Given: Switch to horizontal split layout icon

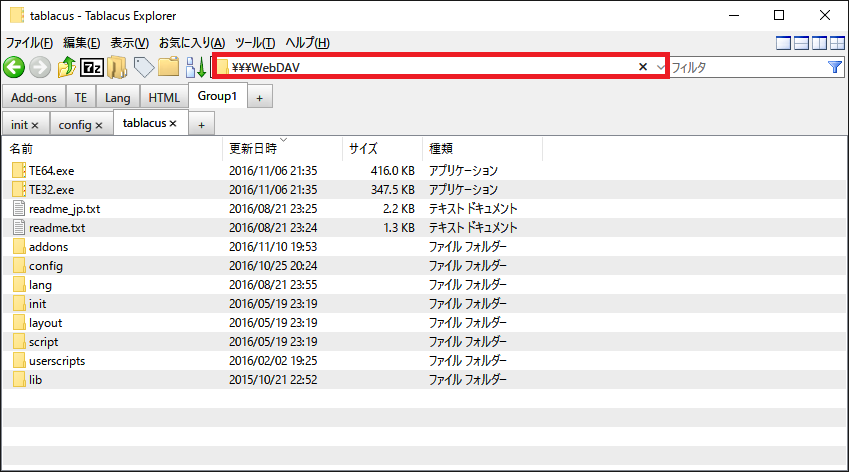Looking at the screenshot, I should point(801,43).
